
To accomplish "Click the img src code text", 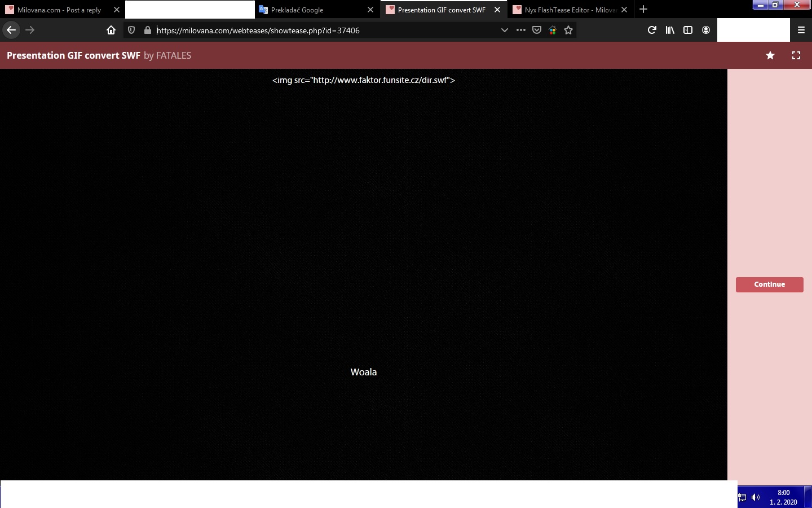I will point(364,80).
